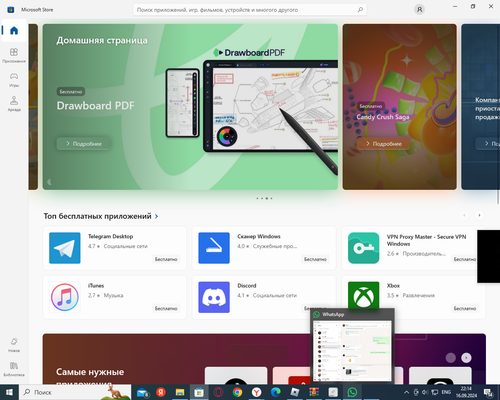Show next top free apps with arrow
The image size is (500, 400).
click(479, 215)
